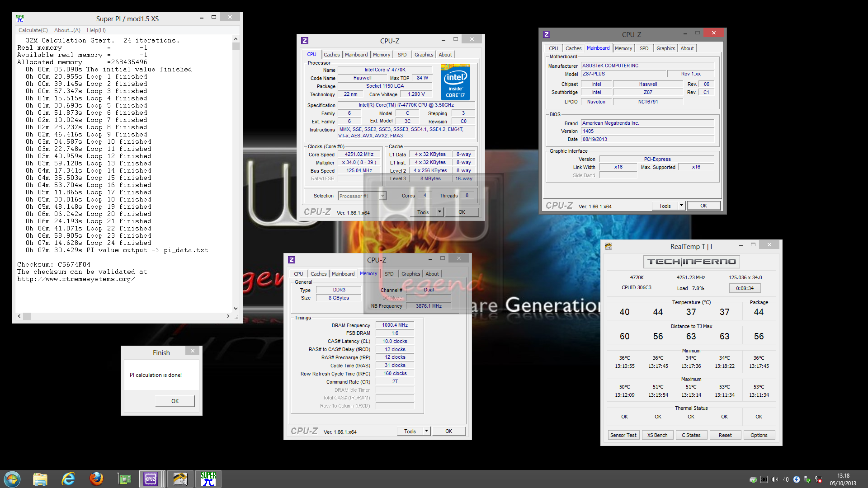Click the Core Voltage 1.200 V value
The height and width of the screenshot is (488, 868).
(416, 94)
